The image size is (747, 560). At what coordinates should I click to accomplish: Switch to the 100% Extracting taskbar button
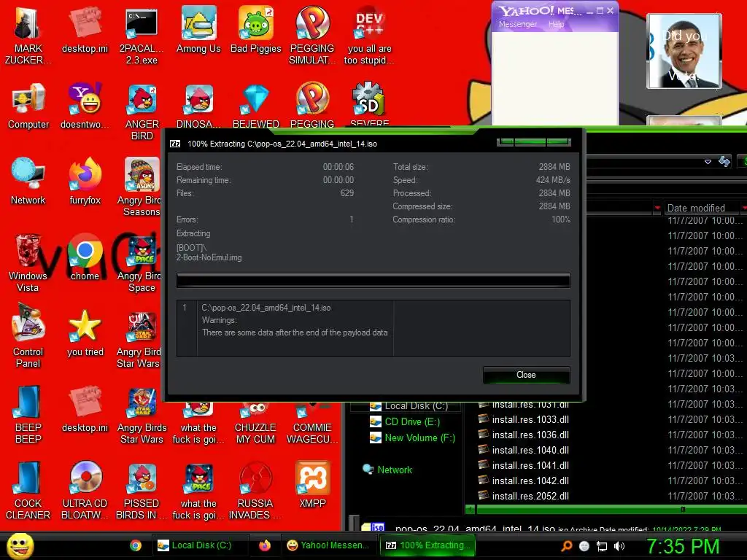click(x=426, y=545)
